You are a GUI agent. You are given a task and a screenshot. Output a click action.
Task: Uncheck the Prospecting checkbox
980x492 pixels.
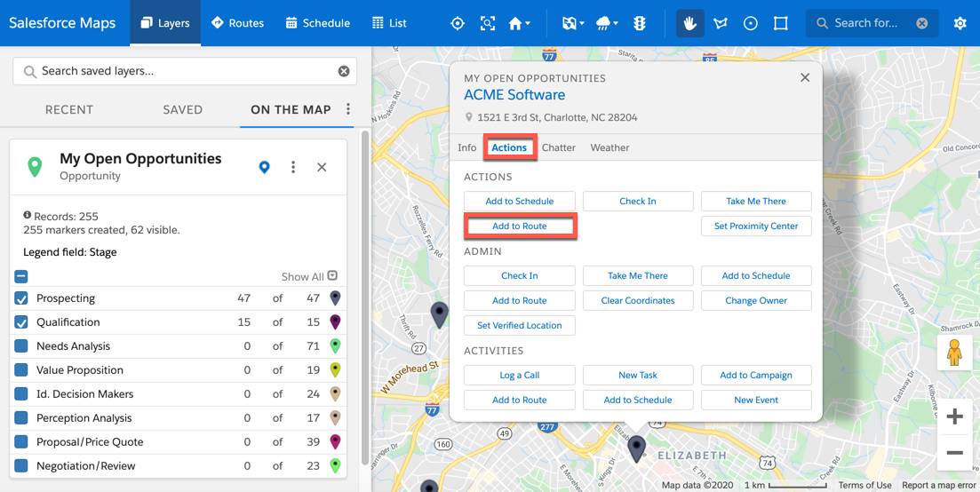(x=21, y=298)
